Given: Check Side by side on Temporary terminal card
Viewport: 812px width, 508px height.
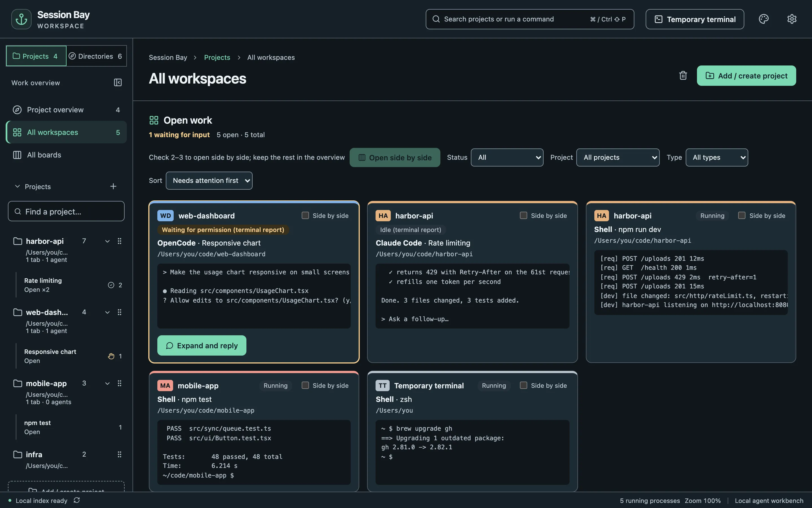Looking at the screenshot, I should 524,385.
